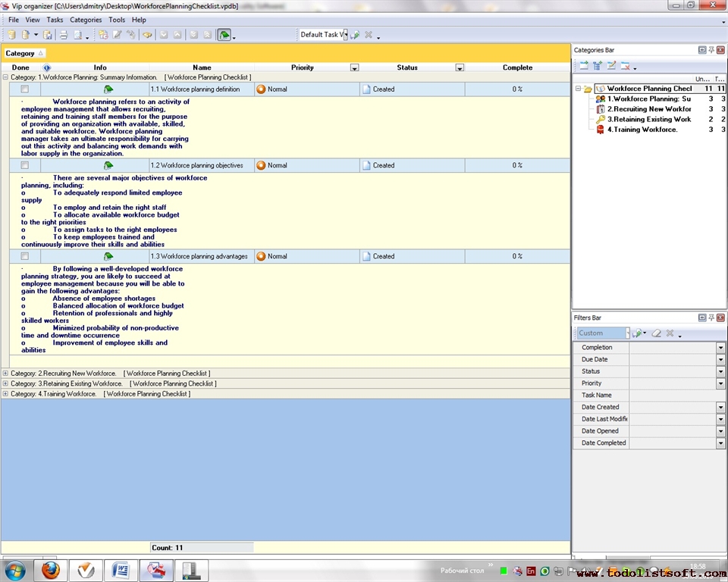
Task: Click the first add category icon in Categories Bar
Action: click(584, 67)
